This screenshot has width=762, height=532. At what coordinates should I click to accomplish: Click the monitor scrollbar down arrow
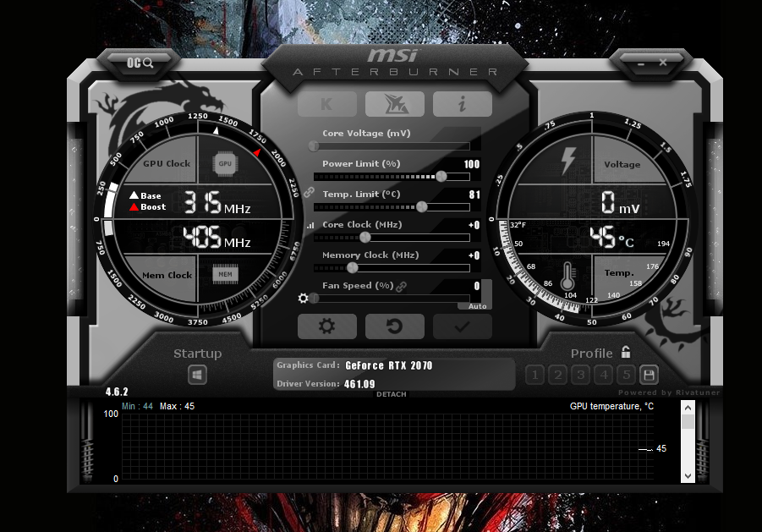coord(688,476)
